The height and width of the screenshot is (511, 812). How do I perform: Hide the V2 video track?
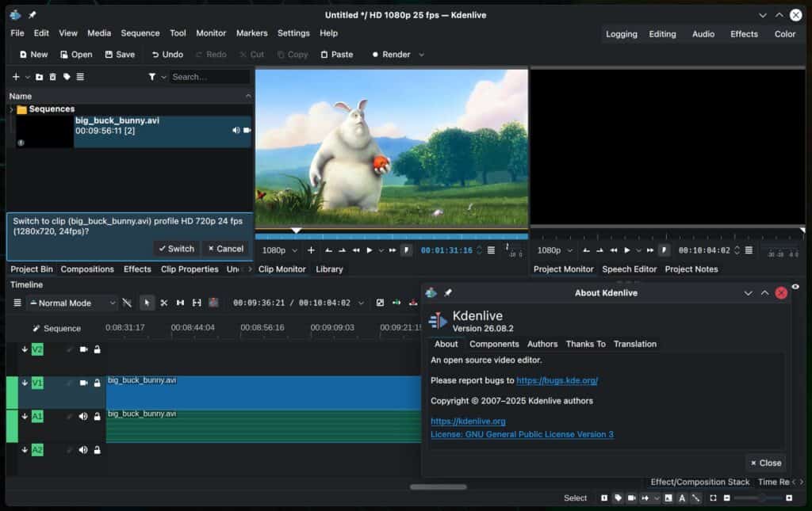[83, 349]
